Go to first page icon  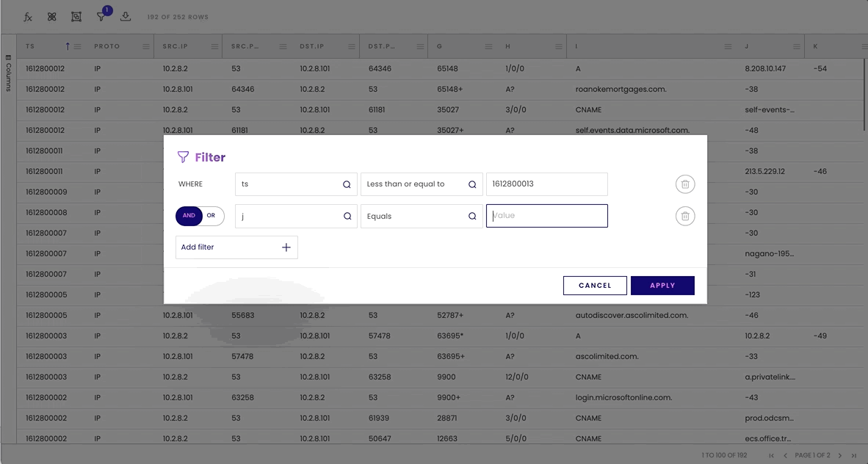click(x=772, y=456)
